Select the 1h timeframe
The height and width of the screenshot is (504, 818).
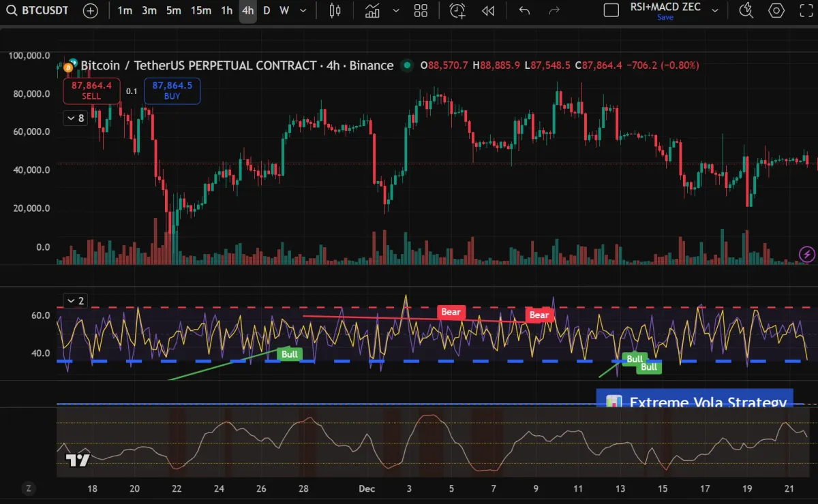pos(226,10)
